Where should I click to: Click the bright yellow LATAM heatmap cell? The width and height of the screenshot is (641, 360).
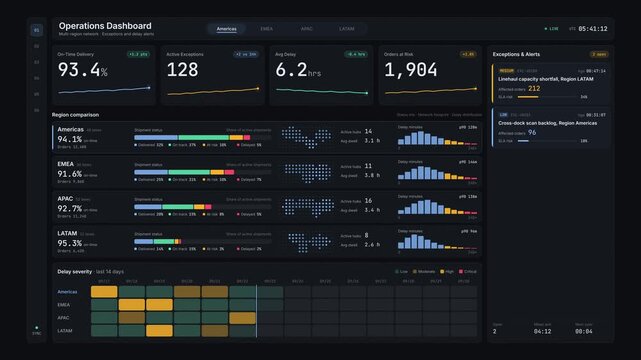159,331
